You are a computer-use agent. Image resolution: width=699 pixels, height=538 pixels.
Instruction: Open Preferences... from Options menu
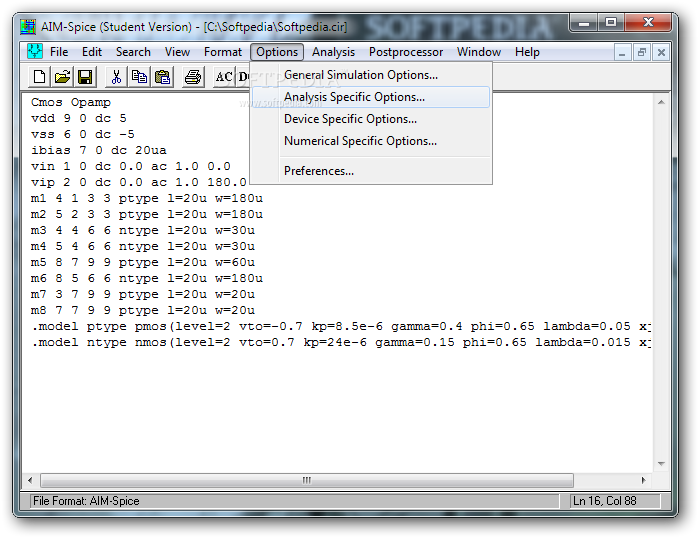[371, 171]
